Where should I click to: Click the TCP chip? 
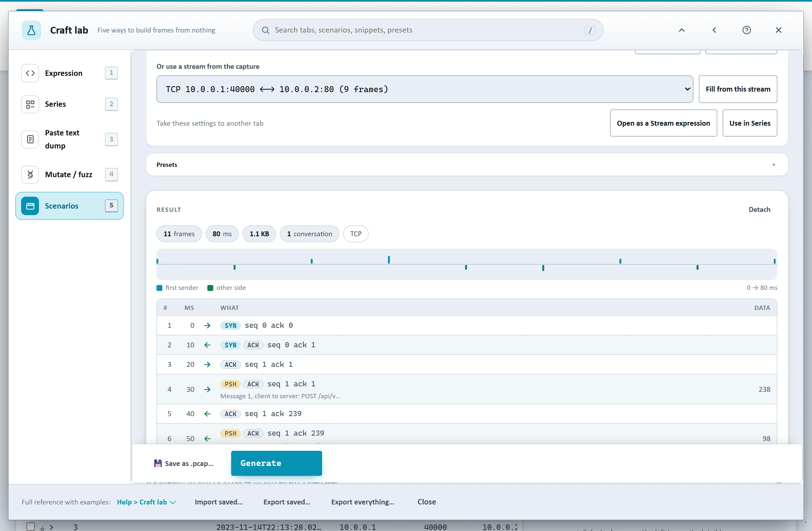[x=355, y=234]
